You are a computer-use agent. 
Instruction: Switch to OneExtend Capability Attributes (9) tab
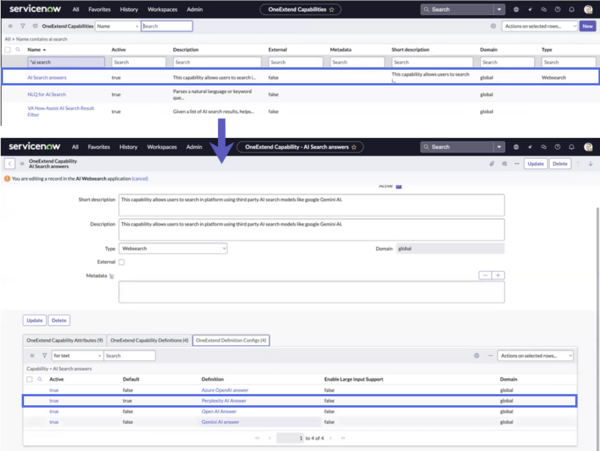65,340
